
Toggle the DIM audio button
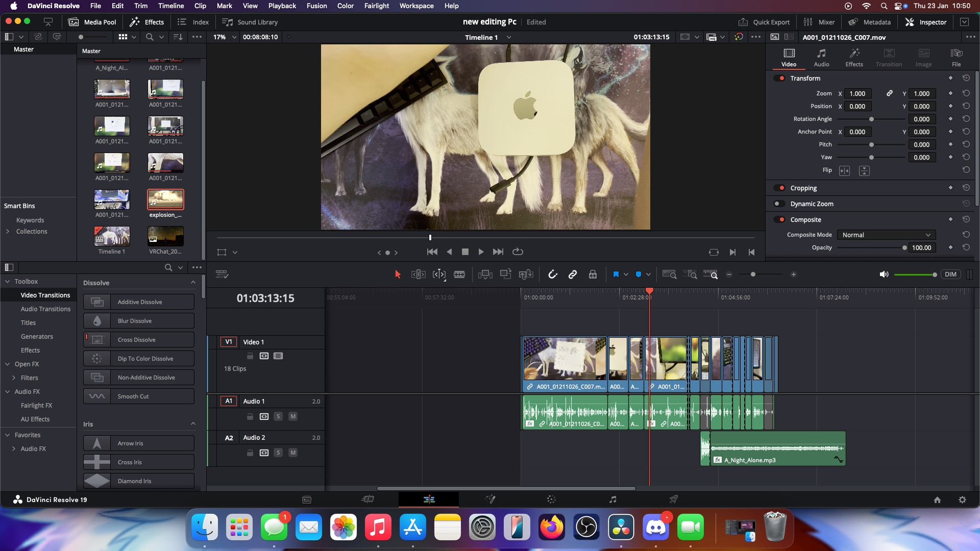[x=950, y=274]
